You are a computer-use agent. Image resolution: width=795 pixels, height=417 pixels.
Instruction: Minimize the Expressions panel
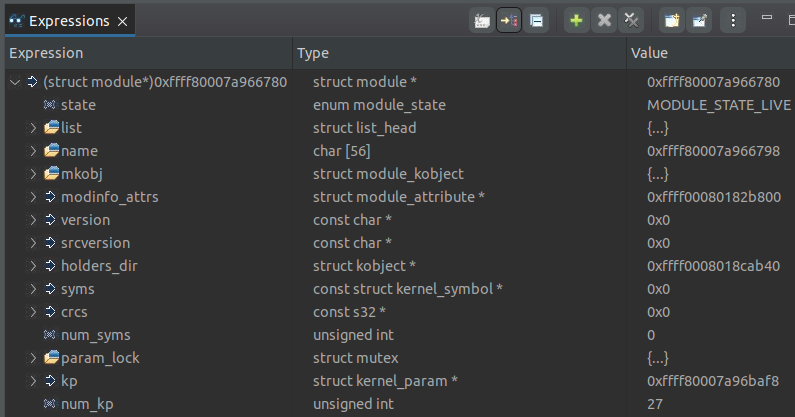(x=767, y=19)
